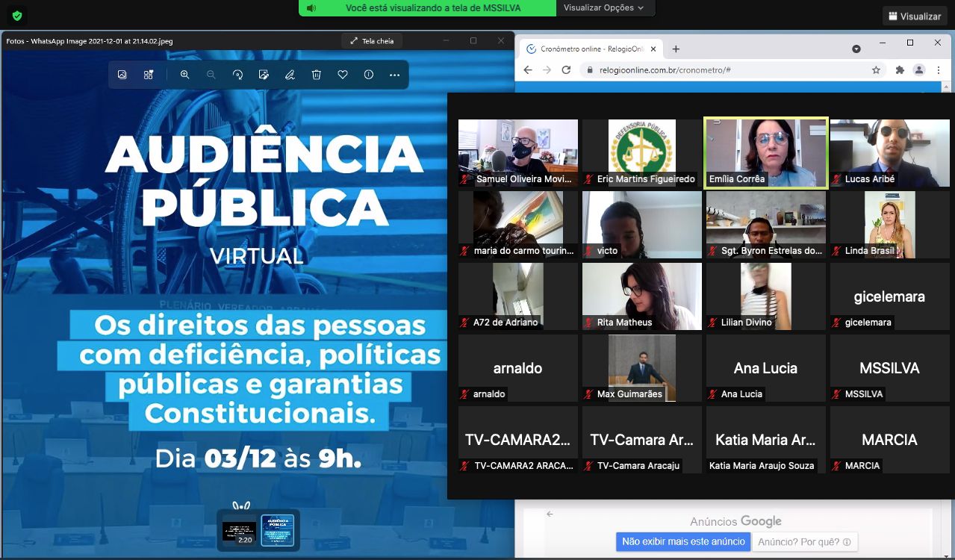Select Lucas Aribé's video tile
This screenshot has height=560, width=955.
pyautogui.click(x=890, y=153)
